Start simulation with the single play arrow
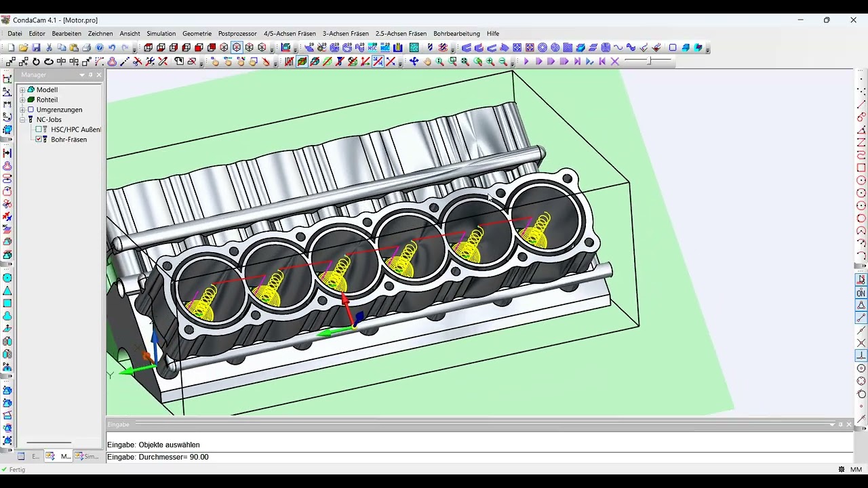868x488 pixels. [526, 62]
